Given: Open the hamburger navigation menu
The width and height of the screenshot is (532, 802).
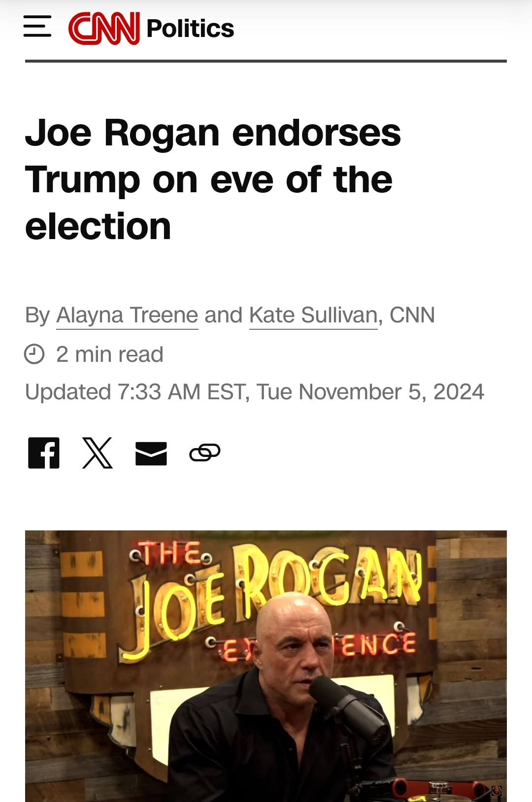Looking at the screenshot, I should point(37,26).
